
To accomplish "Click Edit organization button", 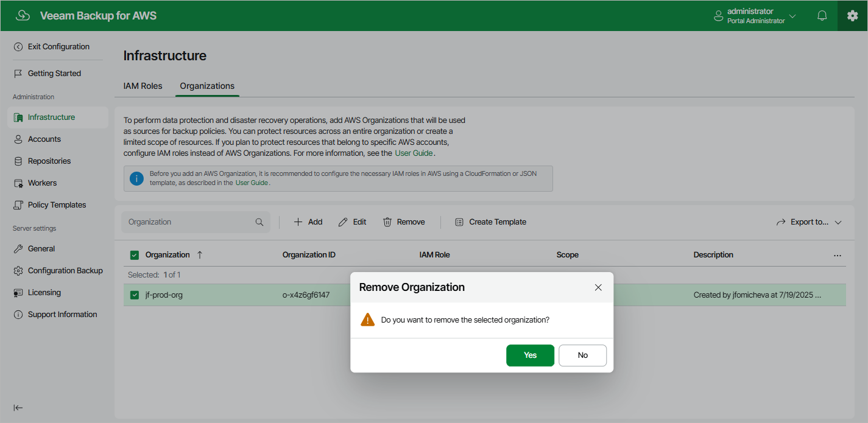I will point(353,222).
